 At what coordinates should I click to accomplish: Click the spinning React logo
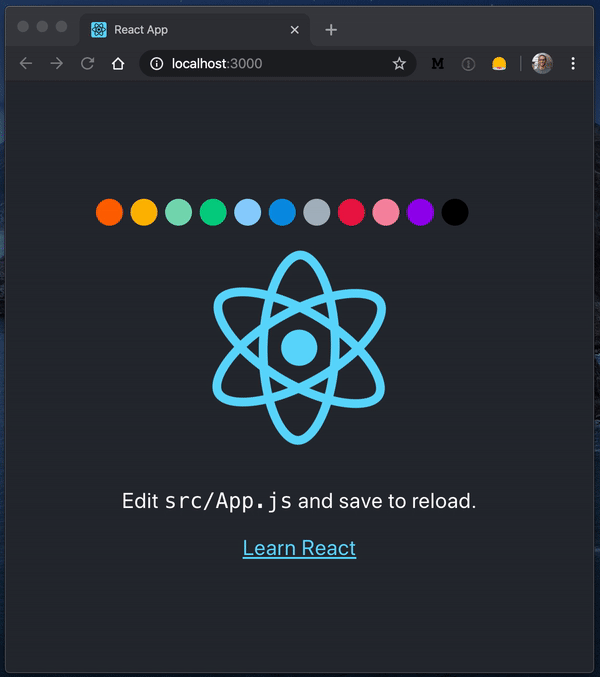click(x=299, y=348)
